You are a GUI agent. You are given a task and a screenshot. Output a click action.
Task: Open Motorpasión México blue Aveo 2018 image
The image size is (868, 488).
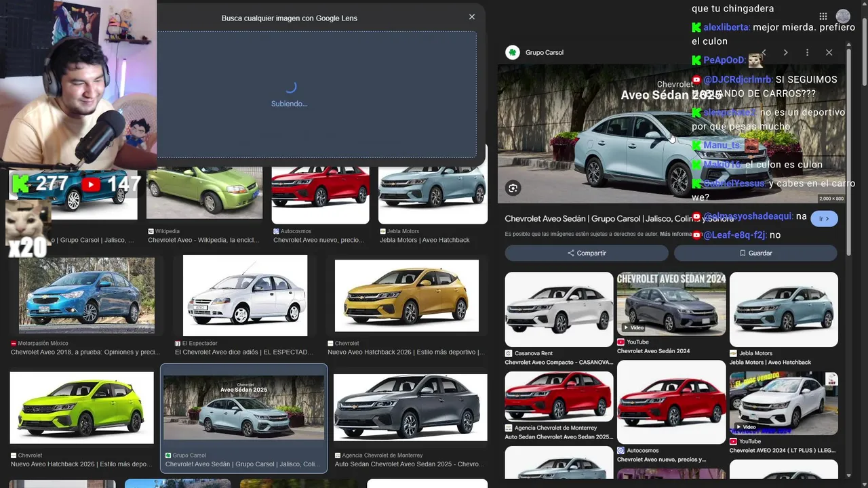tap(86, 296)
